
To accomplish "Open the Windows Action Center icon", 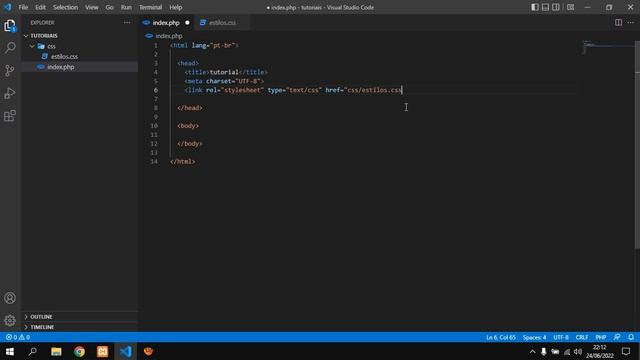I will point(626,351).
